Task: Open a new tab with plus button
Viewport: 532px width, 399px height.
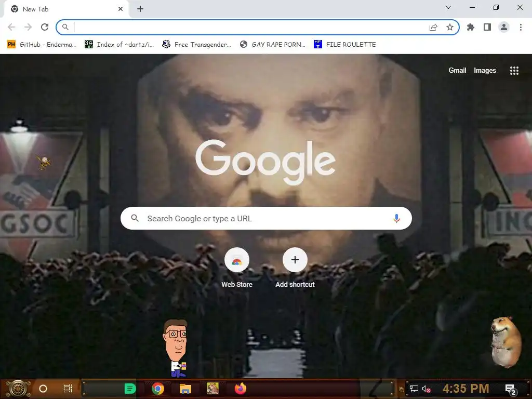Action: [140, 9]
